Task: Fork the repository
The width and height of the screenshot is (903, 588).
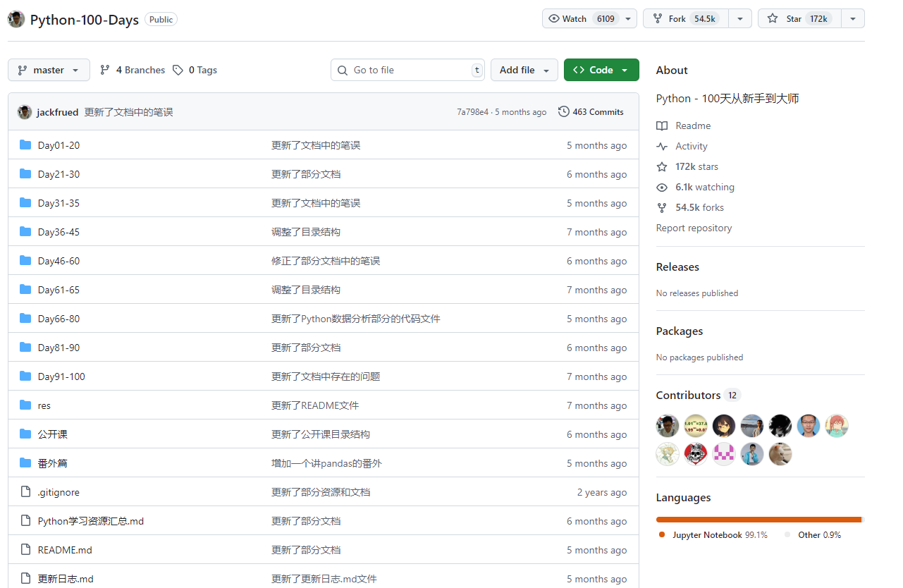Action: click(684, 18)
